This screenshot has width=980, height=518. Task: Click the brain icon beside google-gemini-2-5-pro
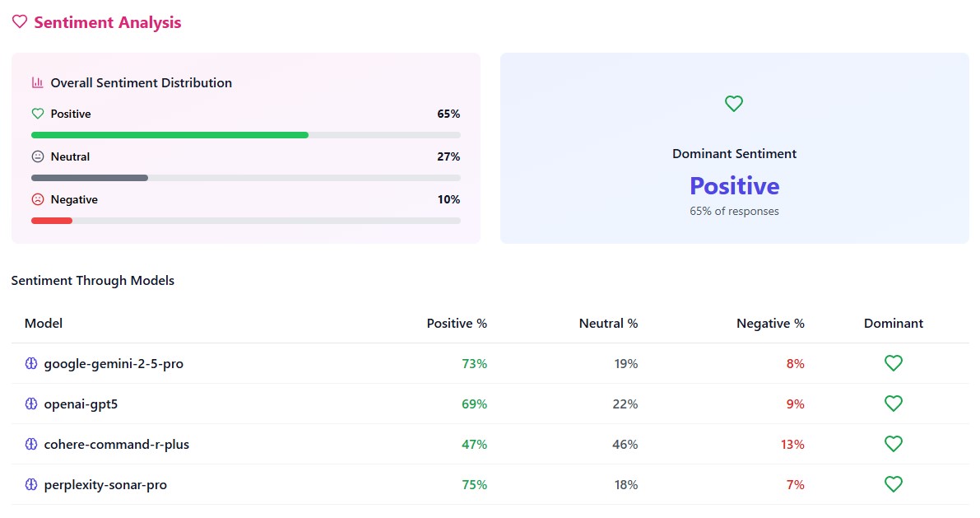pos(31,363)
